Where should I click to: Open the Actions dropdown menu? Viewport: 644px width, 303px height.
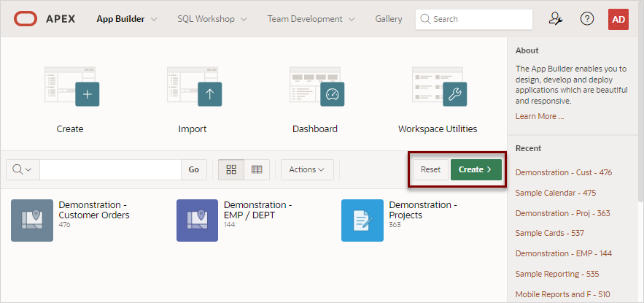pyautogui.click(x=307, y=169)
